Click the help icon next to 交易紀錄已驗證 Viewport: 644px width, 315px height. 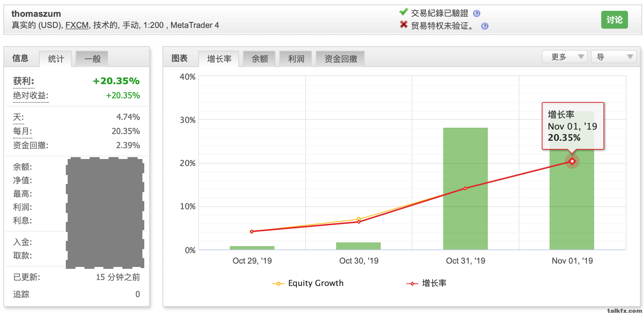(x=477, y=13)
